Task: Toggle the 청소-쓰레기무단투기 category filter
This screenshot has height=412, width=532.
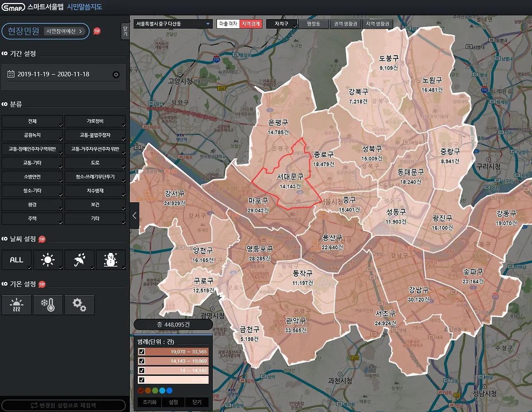Action: point(95,177)
